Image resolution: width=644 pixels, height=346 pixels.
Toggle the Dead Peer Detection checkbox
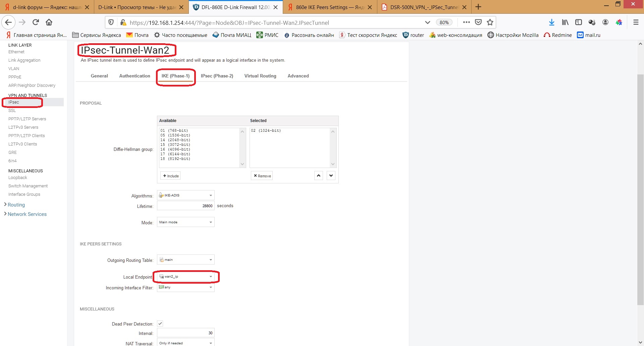click(160, 324)
